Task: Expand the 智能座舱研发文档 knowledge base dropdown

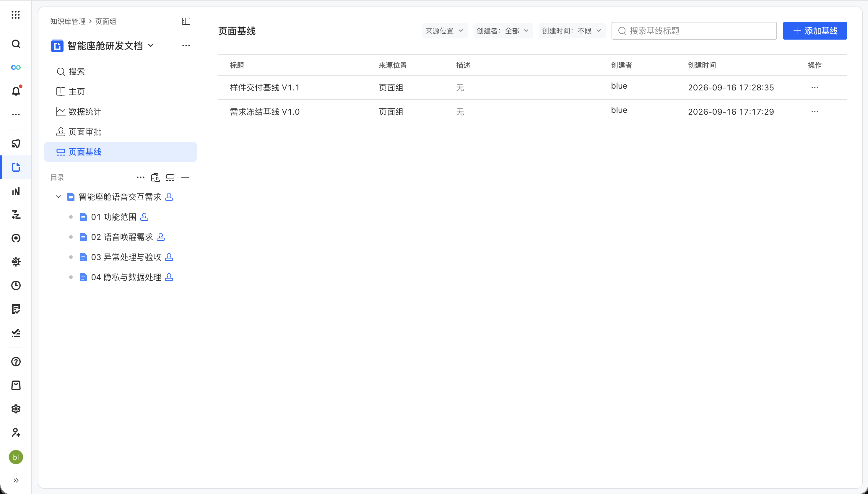Action: (151, 45)
